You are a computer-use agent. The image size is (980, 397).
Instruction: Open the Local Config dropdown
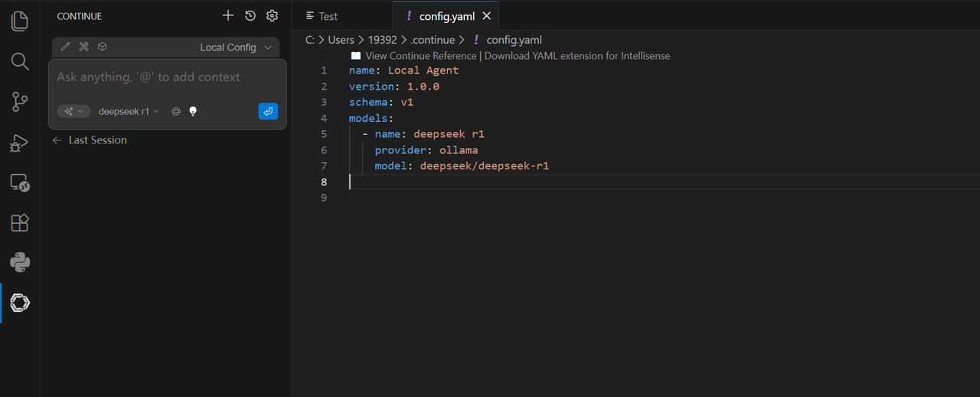236,48
